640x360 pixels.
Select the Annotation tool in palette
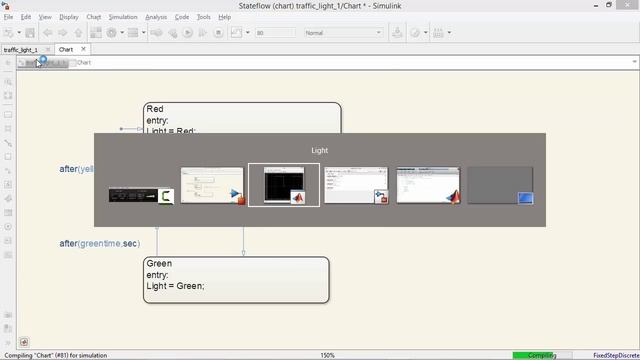[8, 241]
